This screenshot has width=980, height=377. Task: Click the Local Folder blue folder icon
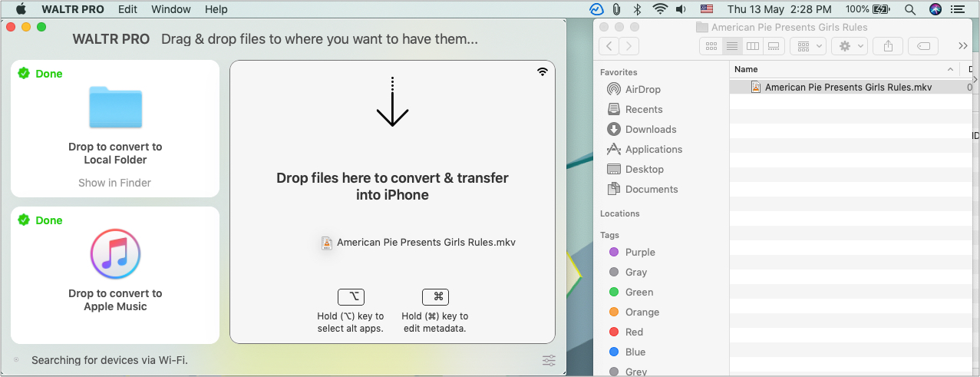point(115,107)
